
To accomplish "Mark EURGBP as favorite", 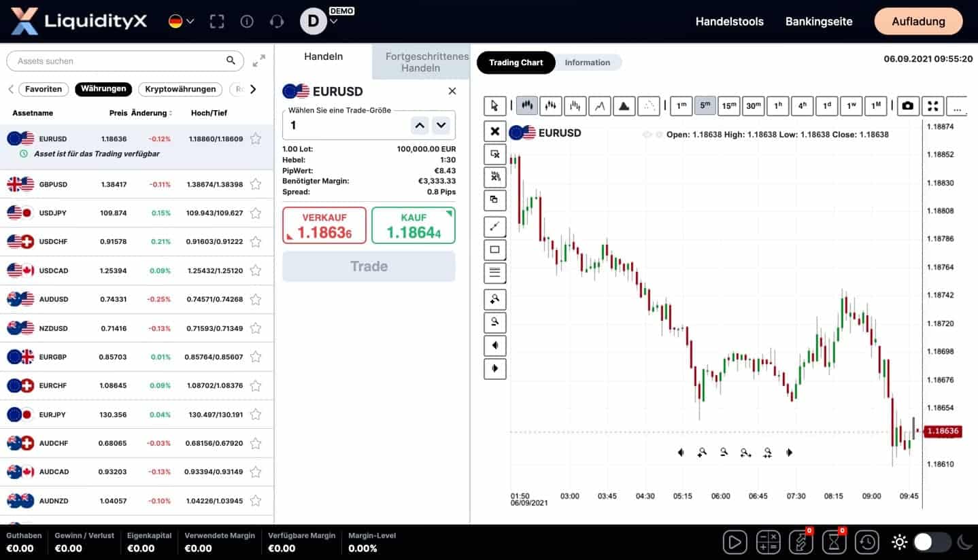I will tap(256, 356).
